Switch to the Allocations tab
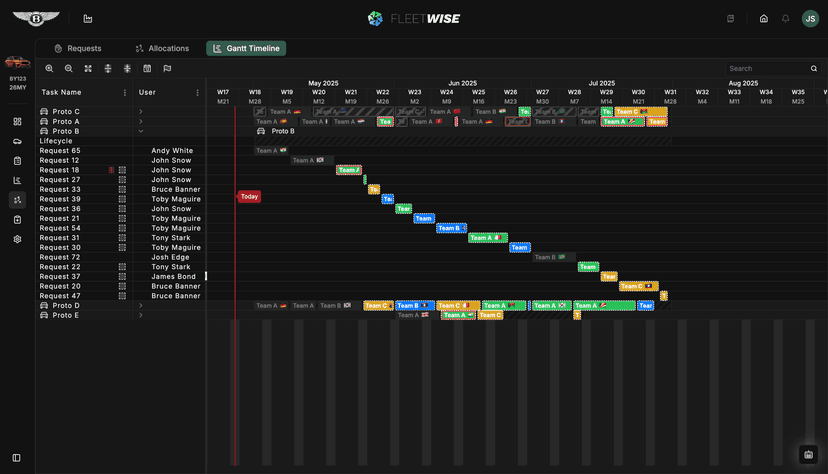828x474 pixels. [x=163, y=48]
